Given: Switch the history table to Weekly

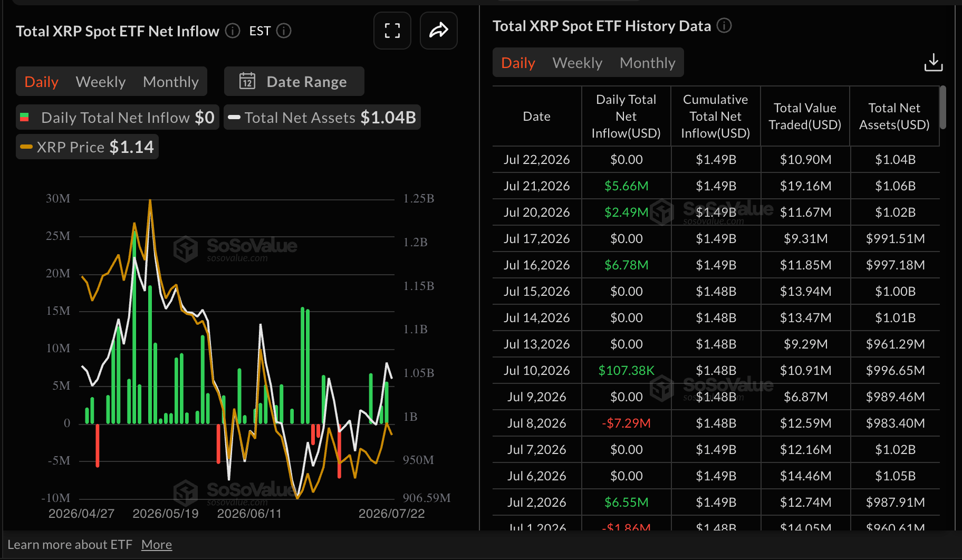Looking at the screenshot, I should coord(578,63).
